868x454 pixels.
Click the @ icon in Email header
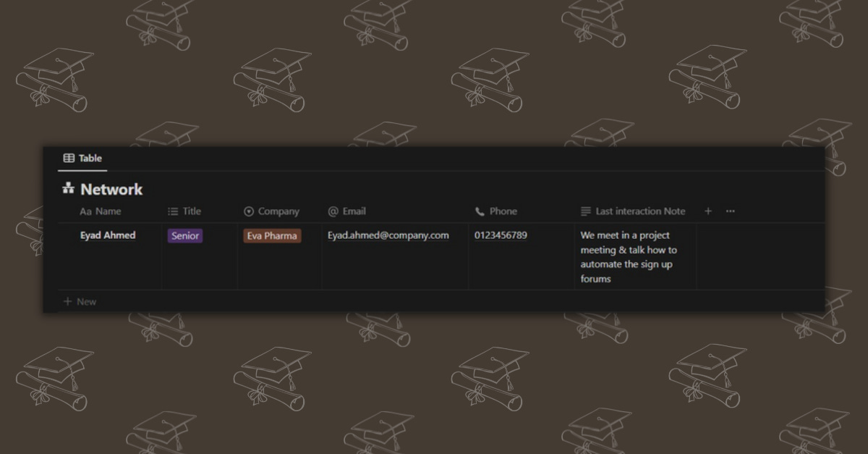(333, 211)
